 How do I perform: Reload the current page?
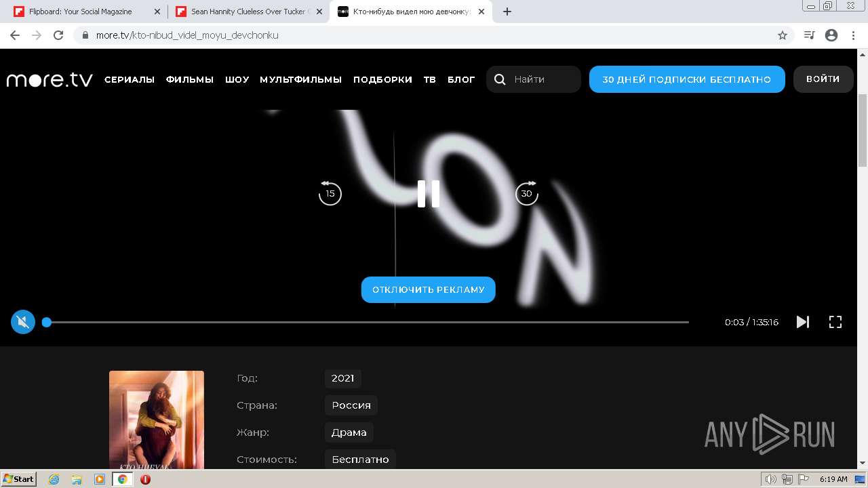click(x=58, y=35)
